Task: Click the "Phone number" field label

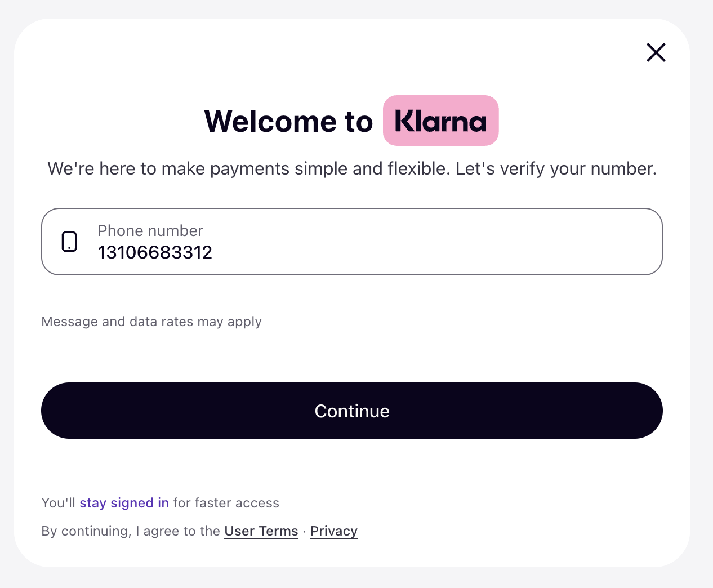Action: (x=150, y=230)
